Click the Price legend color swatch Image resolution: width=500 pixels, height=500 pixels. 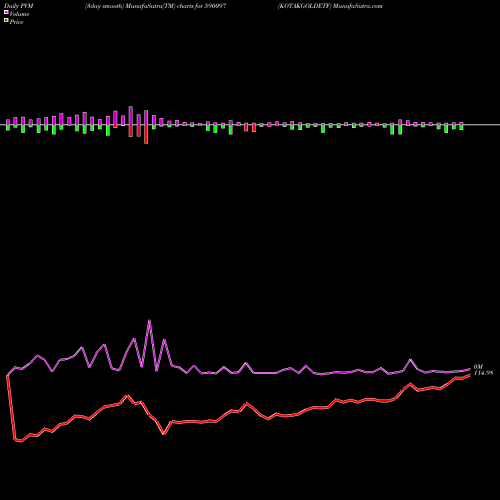[6, 21]
